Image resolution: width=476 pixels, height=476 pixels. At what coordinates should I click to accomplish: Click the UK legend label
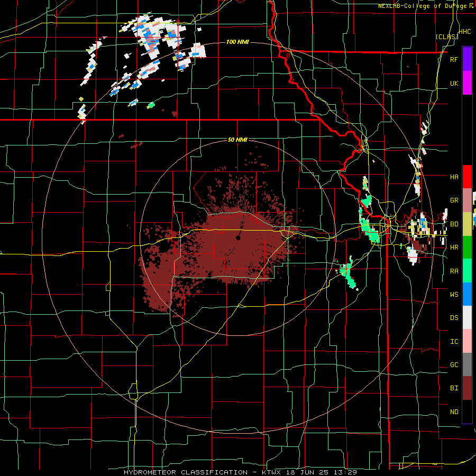pyautogui.click(x=454, y=83)
